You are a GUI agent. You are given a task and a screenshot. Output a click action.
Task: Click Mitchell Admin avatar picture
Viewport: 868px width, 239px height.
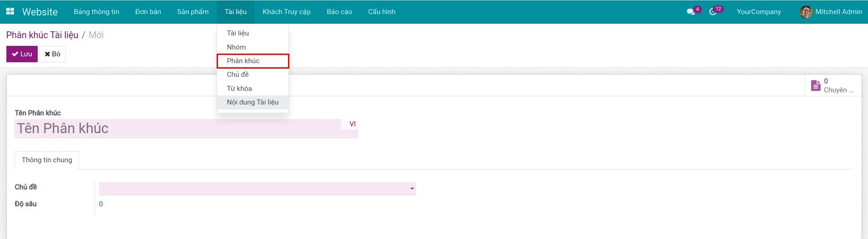pyautogui.click(x=806, y=12)
